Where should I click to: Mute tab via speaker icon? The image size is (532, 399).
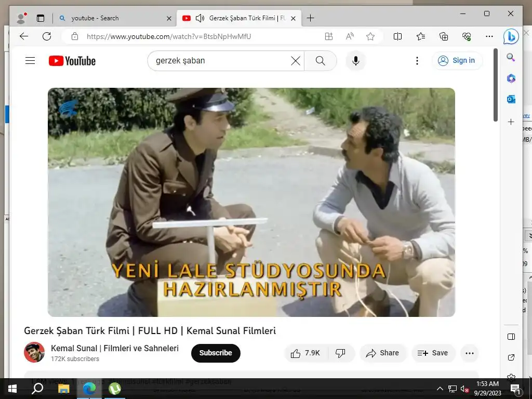coord(200,18)
